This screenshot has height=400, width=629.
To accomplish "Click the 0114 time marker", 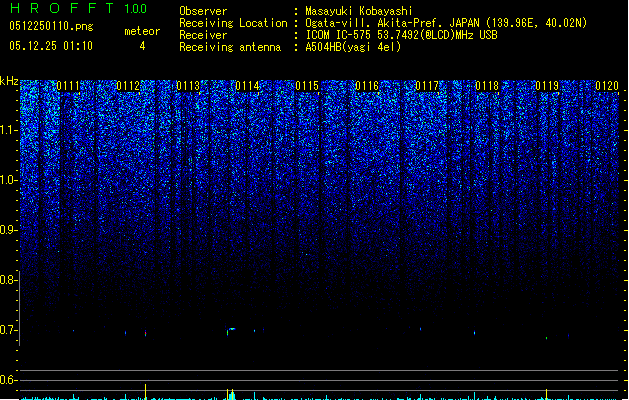I will (248, 86).
